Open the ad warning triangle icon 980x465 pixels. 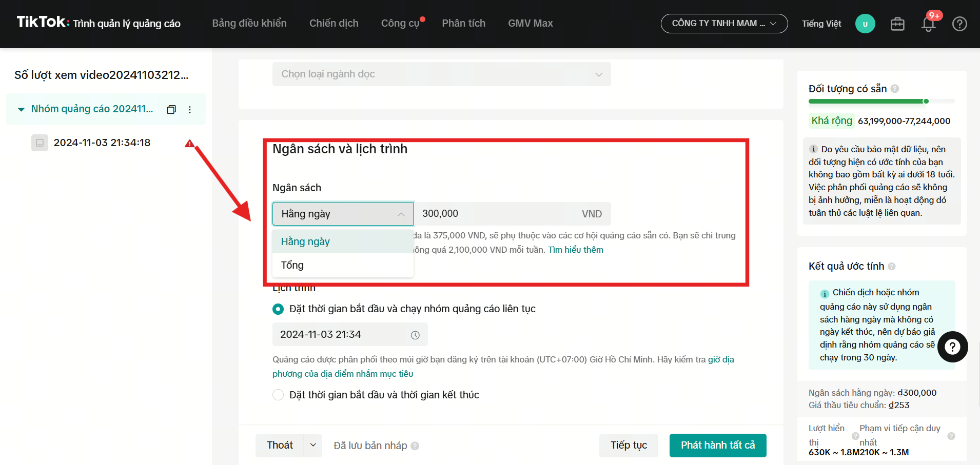189,143
